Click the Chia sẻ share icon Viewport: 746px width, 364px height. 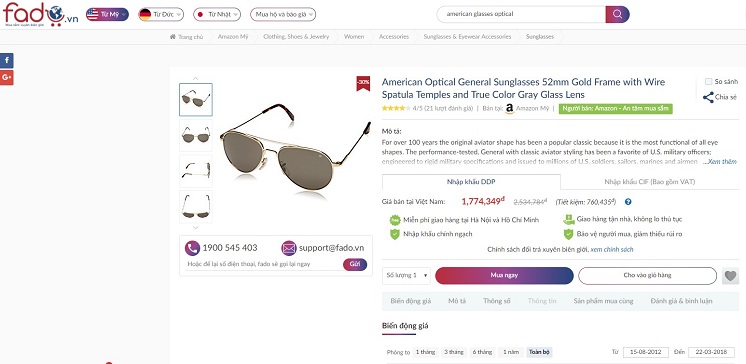708,98
